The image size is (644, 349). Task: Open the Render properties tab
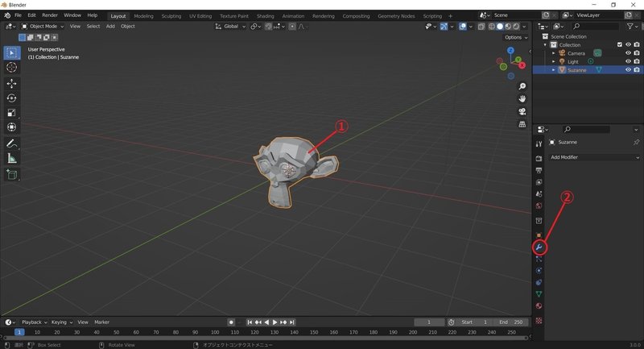coord(539,158)
